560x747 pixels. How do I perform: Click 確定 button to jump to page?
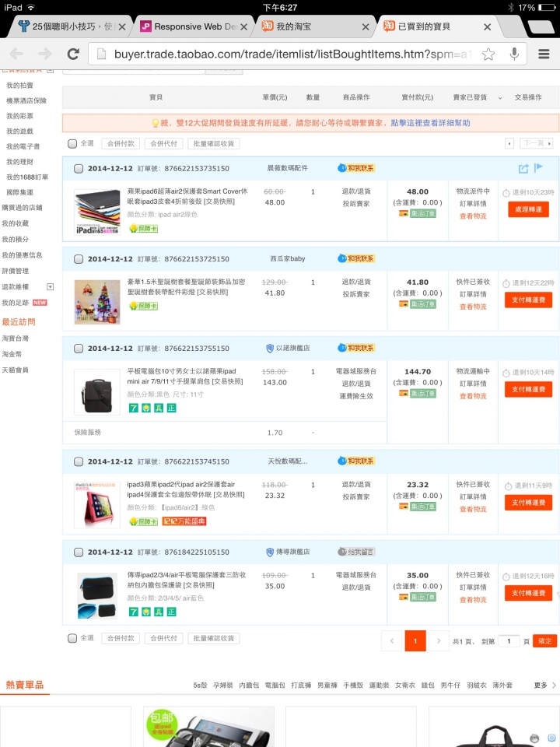pos(544,641)
